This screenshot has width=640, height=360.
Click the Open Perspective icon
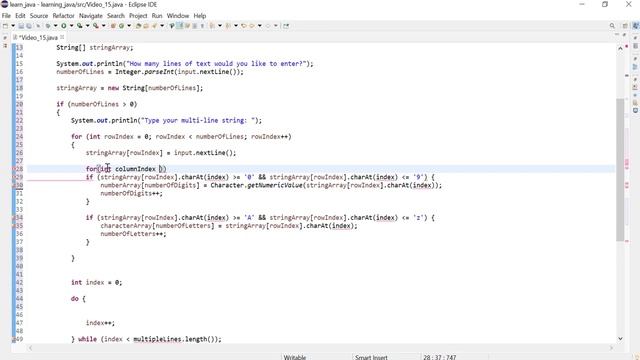pos(625,26)
